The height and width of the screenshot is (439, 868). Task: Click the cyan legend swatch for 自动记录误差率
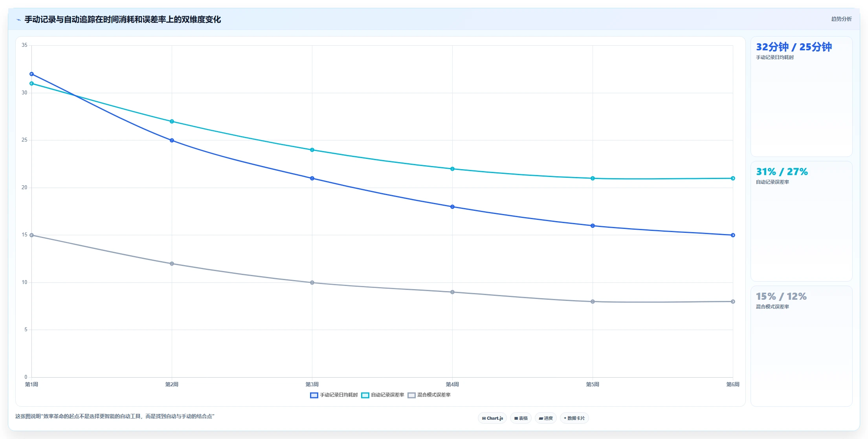tap(365, 395)
